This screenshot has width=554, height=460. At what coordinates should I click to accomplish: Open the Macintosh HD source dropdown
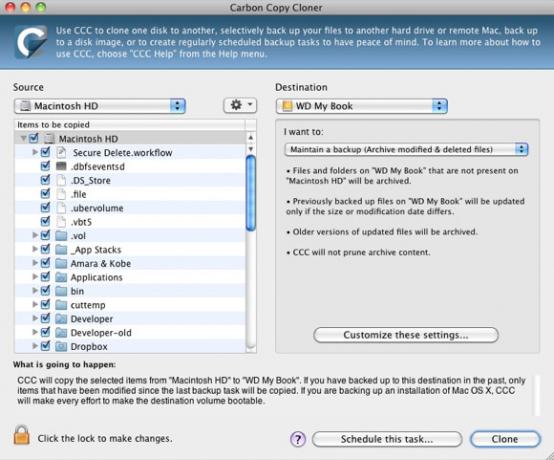100,106
